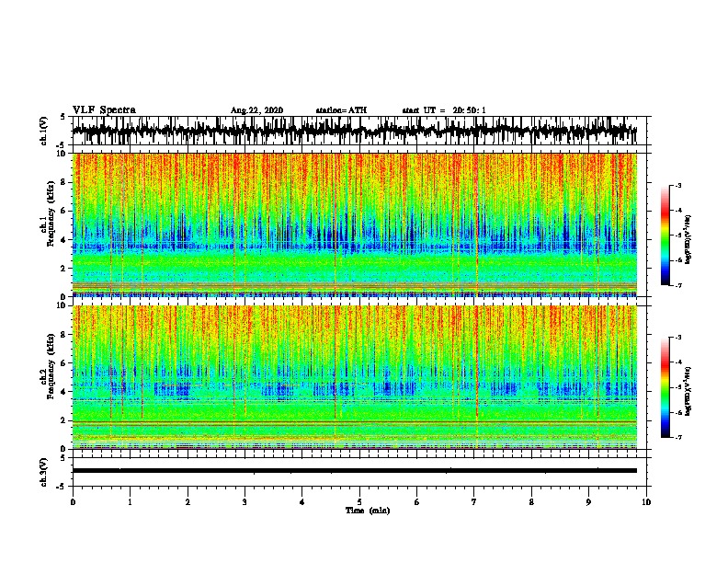The image size is (728, 563).
Task: Click the ch.2 spectrogram color bar
Action: (665, 387)
